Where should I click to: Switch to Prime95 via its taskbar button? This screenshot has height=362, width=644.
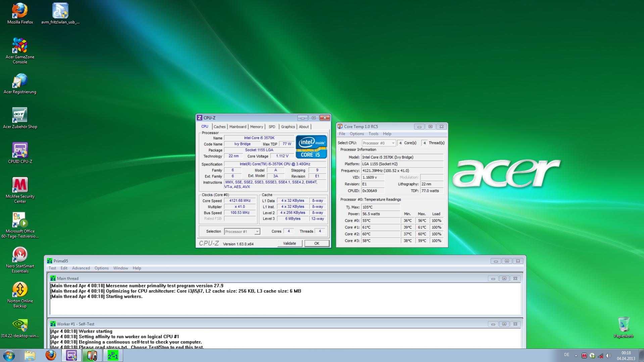(x=113, y=355)
